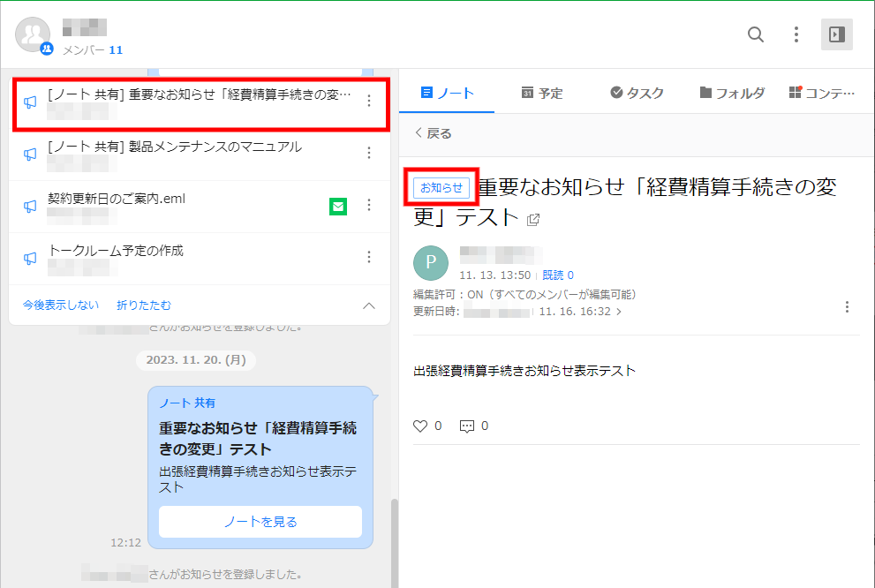Viewport: 875px width, 588px height.
Task: Click the comment bubble icon
Action: (x=467, y=426)
